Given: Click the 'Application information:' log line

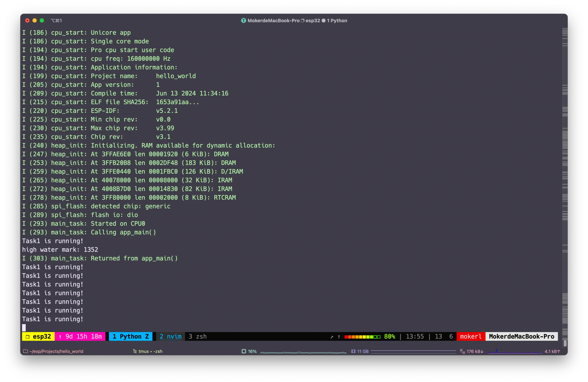Looking at the screenshot, I should 100,67.
